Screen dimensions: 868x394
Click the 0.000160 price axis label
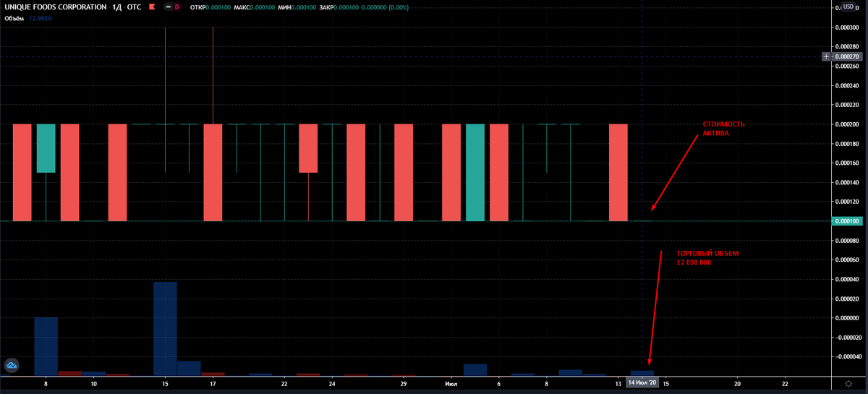[x=847, y=163]
